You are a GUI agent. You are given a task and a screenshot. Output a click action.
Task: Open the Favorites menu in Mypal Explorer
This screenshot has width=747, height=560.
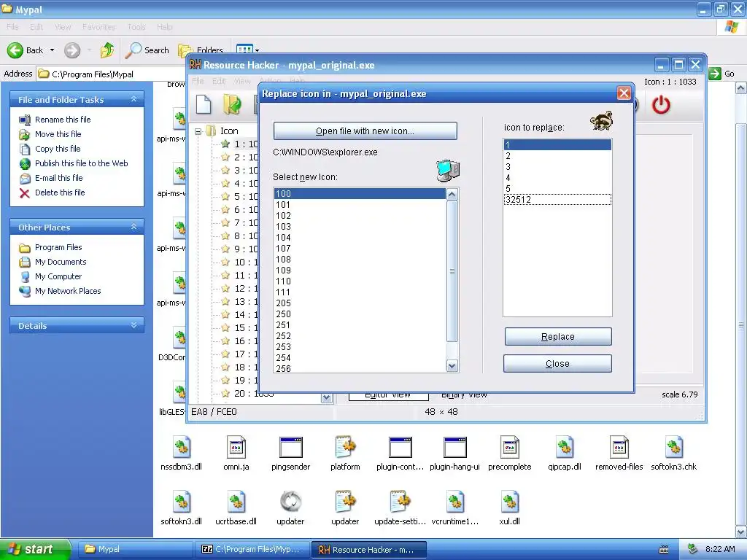pyautogui.click(x=98, y=27)
